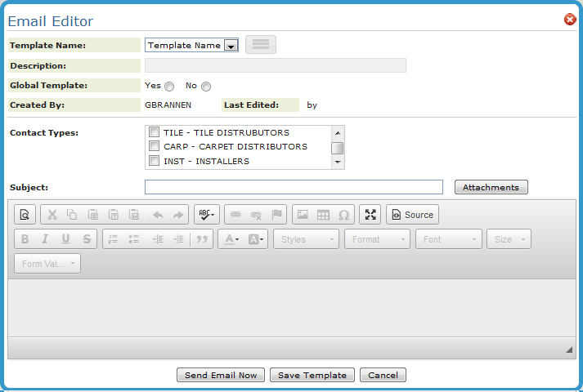Insert special character omega icon
This screenshot has width=583, height=392.
[343, 215]
